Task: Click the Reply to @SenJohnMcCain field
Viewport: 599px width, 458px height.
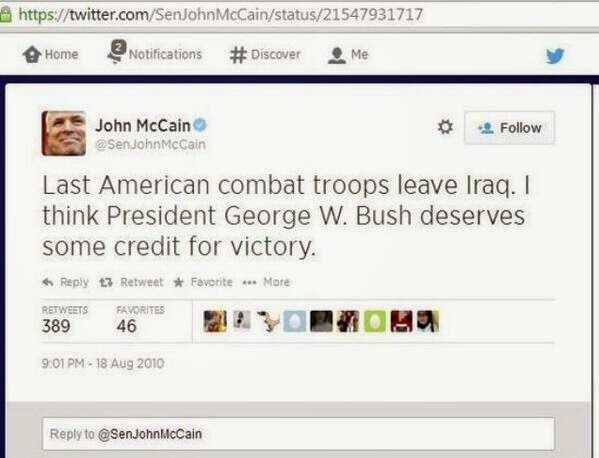Action: coord(298,434)
